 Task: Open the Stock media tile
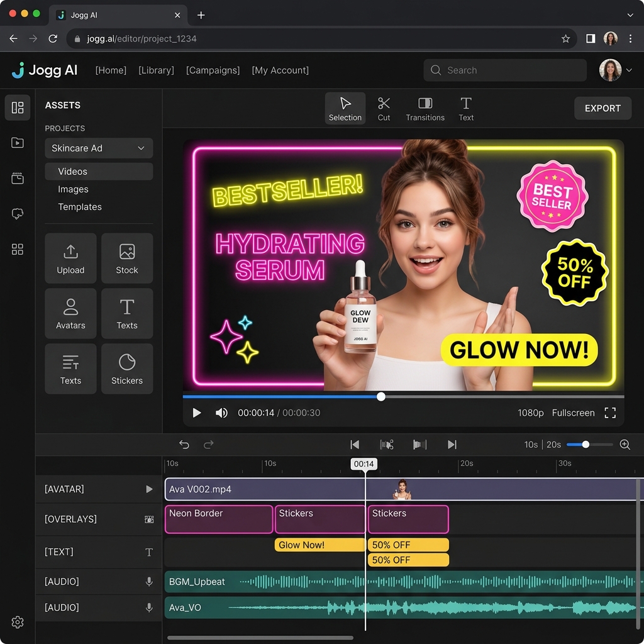(x=127, y=258)
